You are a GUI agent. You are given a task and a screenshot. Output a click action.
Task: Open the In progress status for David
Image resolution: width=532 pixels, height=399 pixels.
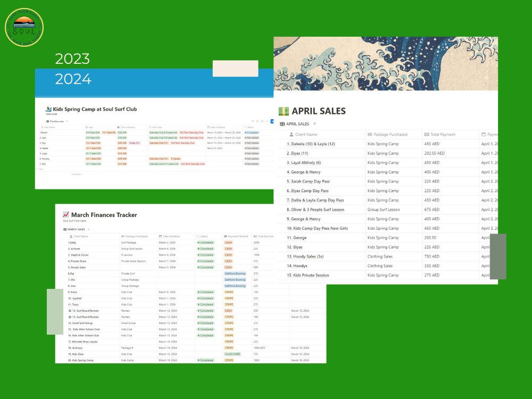(x=252, y=132)
